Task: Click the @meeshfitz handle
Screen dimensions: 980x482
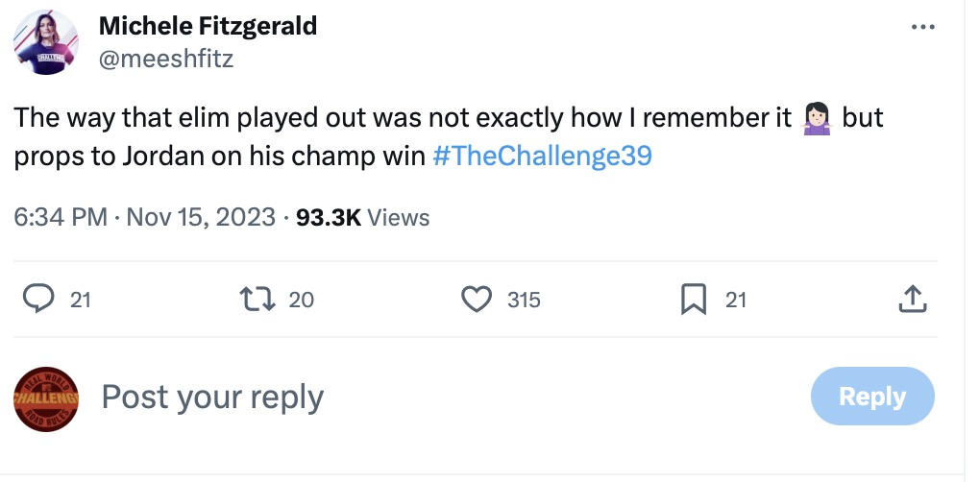Action: 166,59
